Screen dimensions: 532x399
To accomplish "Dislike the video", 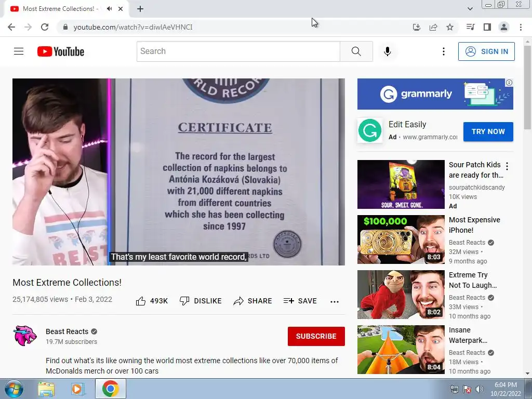I will (201, 301).
